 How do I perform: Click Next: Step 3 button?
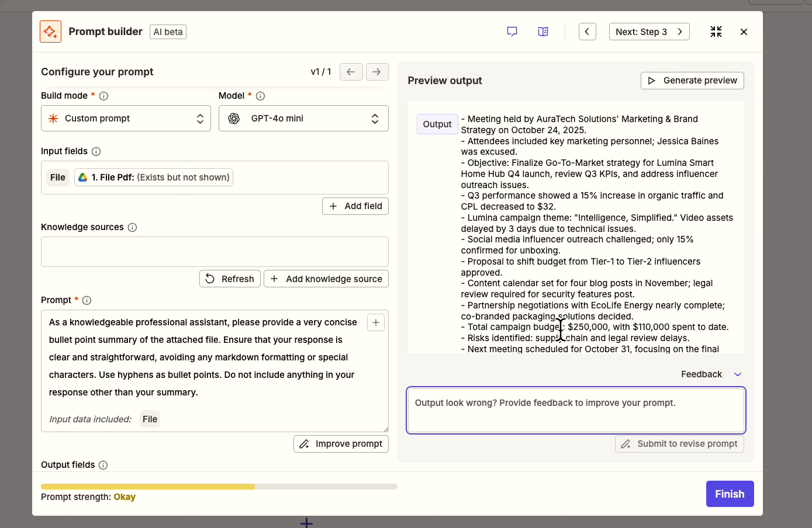tap(649, 32)
